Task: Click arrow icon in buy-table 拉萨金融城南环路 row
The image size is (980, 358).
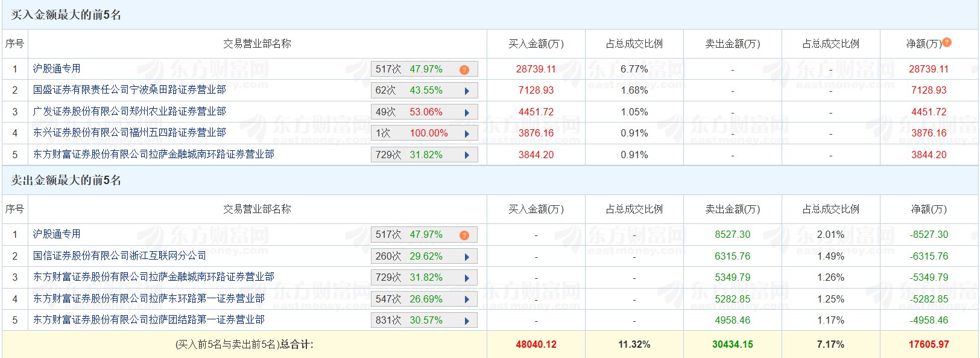Action: 467,156
